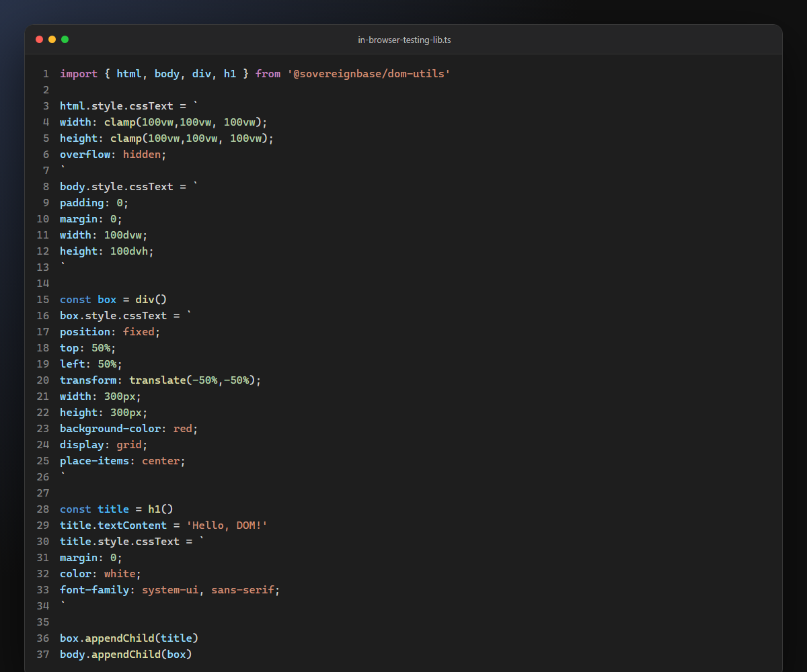This screenshot has height=672, width=807.
Task: Click 'const title = h1()' line
Action: (x=116, y=509)
